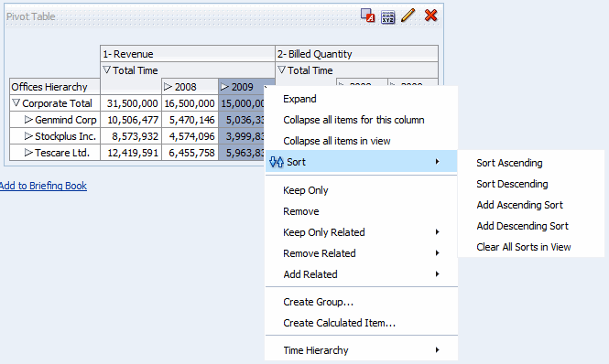Open the Add to Briefing Book link
The height and width of the screenshot is (364, 609).
point(43,186)
